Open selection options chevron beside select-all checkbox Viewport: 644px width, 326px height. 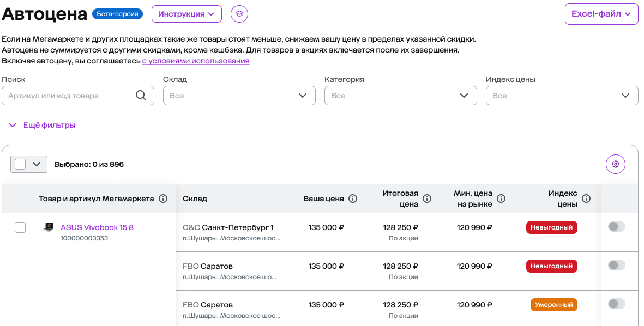pyautogui.click(x=37, y=164)
